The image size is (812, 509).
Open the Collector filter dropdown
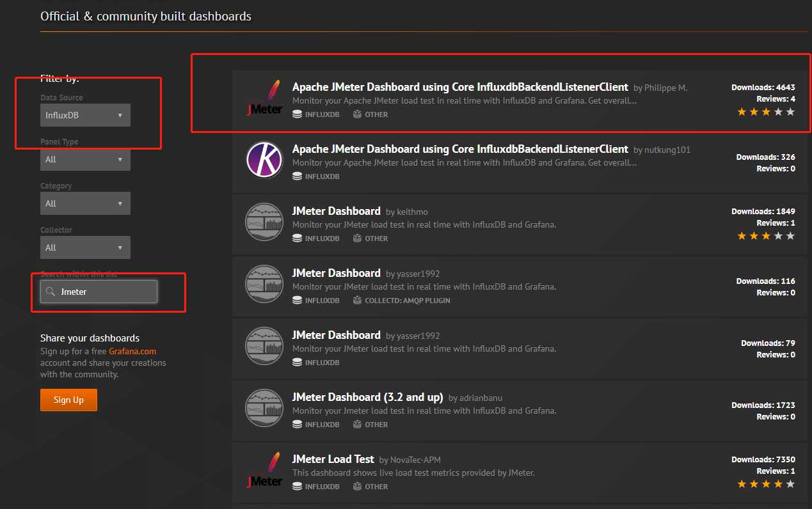(85, 247)
